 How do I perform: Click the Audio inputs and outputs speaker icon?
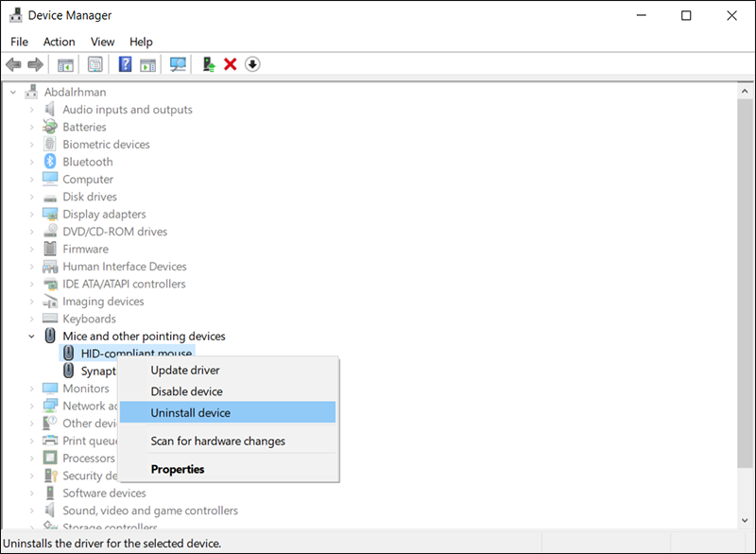coord(50,109)
